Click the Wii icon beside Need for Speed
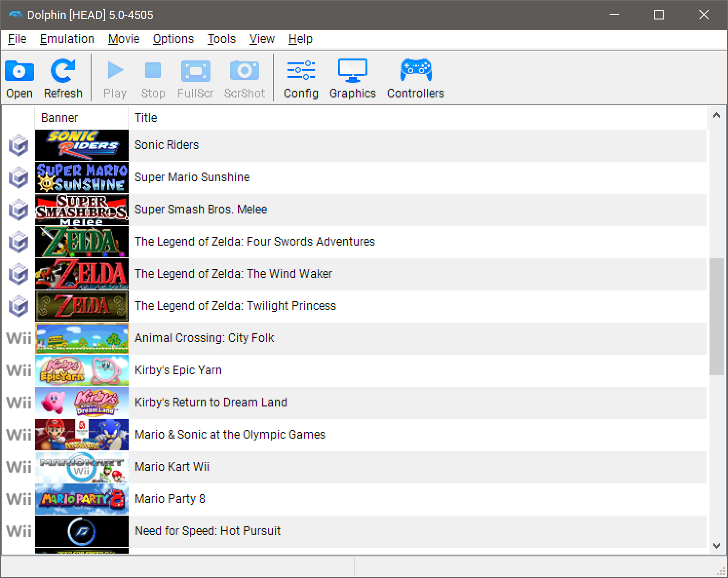This screenshot has width=728, height=578. 19,531
